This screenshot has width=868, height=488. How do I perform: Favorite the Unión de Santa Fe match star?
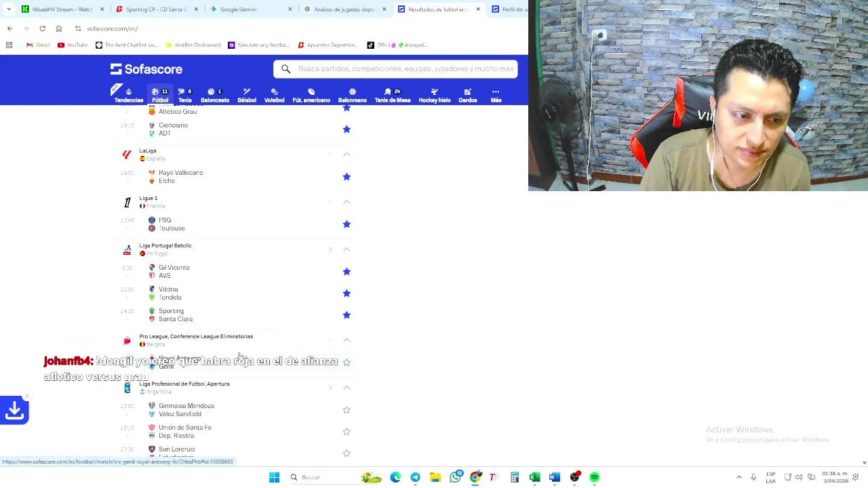tap(347, 431)
